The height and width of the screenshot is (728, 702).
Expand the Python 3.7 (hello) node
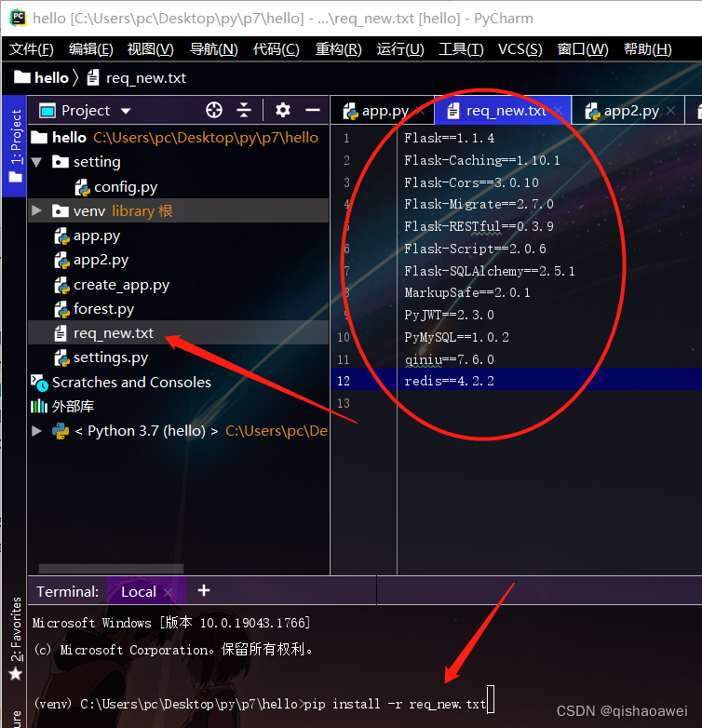pos(36,431)
